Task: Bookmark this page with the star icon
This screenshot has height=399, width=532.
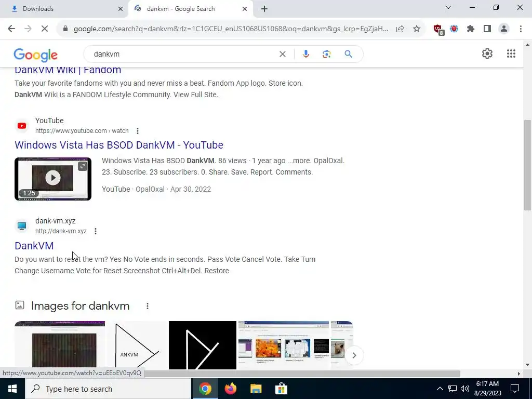Action: point(417,29)
